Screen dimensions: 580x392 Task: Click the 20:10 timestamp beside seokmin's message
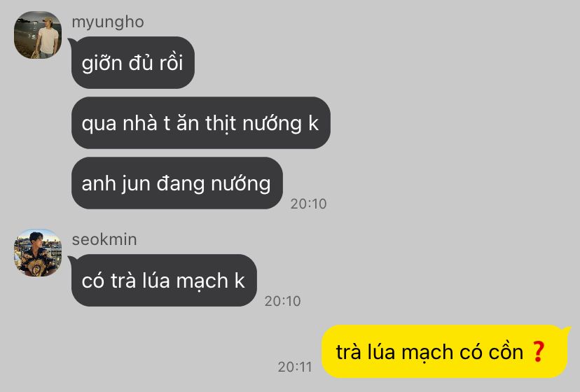pyautogui.click(x=282, y=301)
